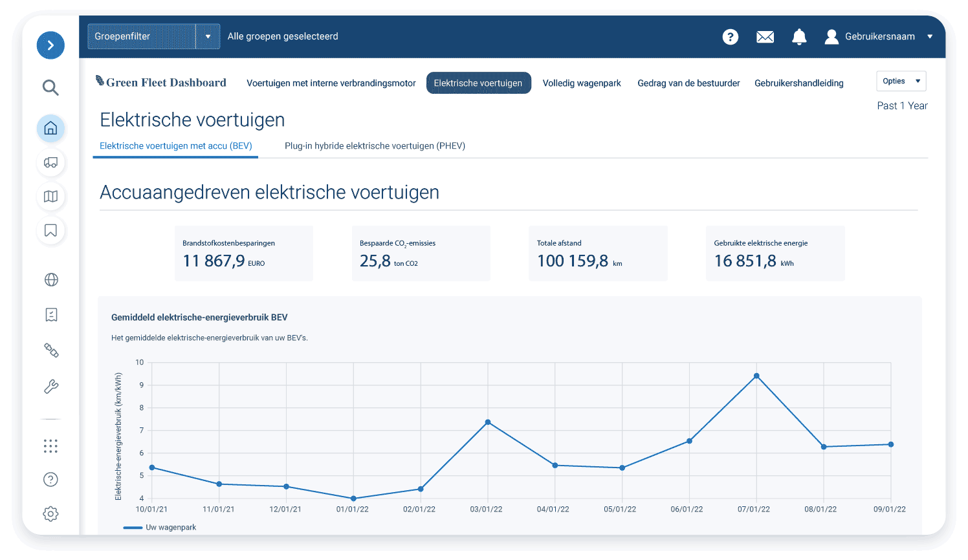
Task: Open the globe icon in sidebar
Action: [51, 279]
